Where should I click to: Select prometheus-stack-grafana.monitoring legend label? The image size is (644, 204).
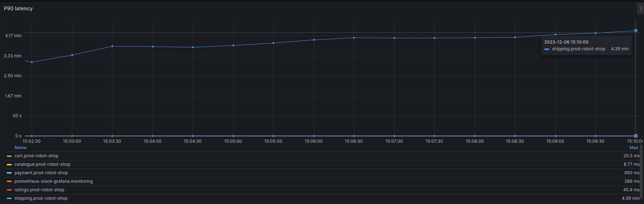pos(54,181)
